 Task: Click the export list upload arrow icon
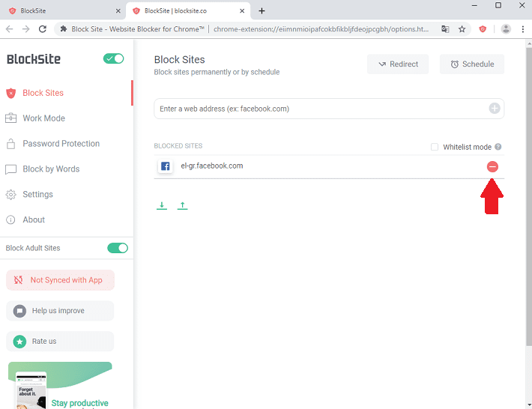(183, 205)
